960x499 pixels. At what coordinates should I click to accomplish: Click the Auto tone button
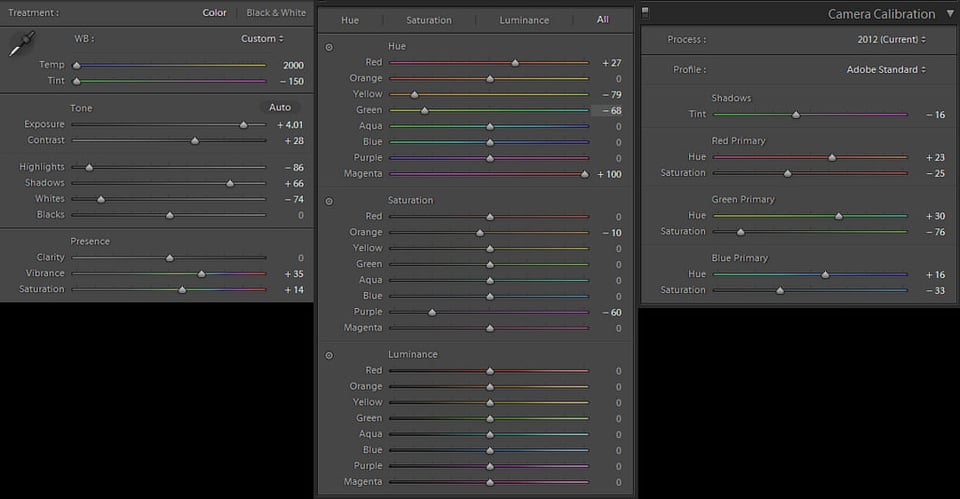280,107
